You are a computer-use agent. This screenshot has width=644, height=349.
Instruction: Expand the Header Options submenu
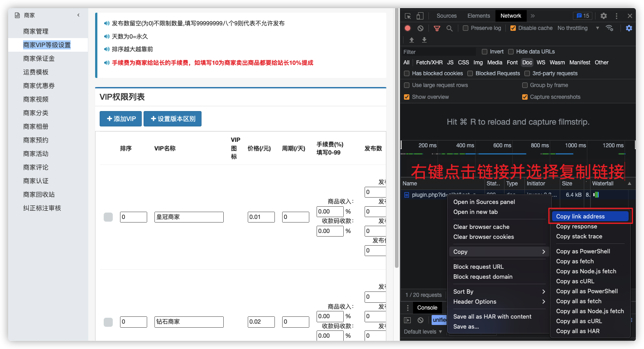coord(499,301)
